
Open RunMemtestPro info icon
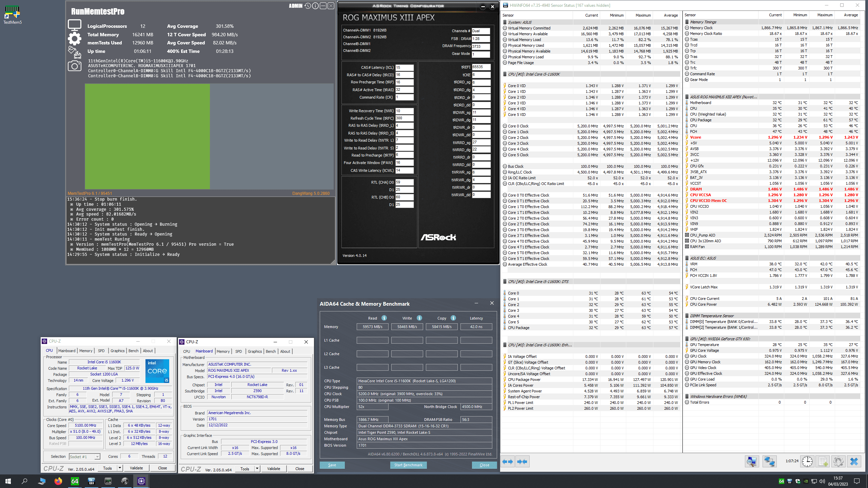coord(315,6)
